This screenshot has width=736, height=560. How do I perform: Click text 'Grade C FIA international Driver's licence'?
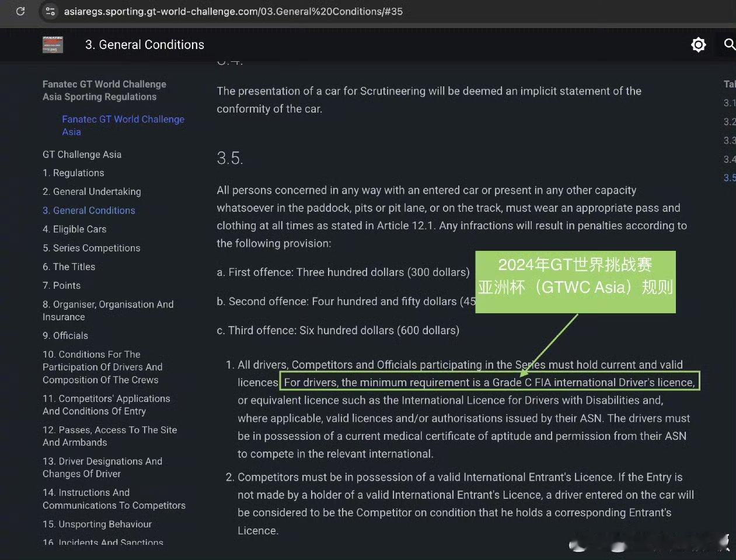pos(594,382)
